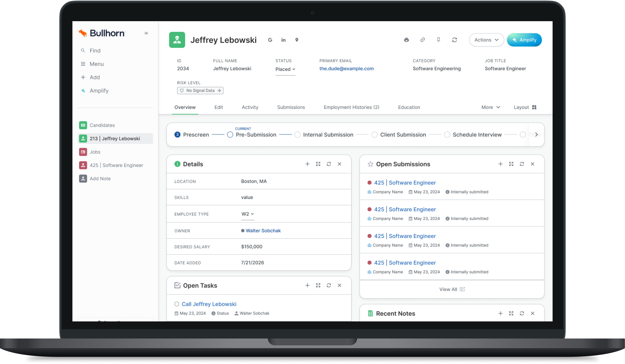Maximize the Details card

pos(318,164)
